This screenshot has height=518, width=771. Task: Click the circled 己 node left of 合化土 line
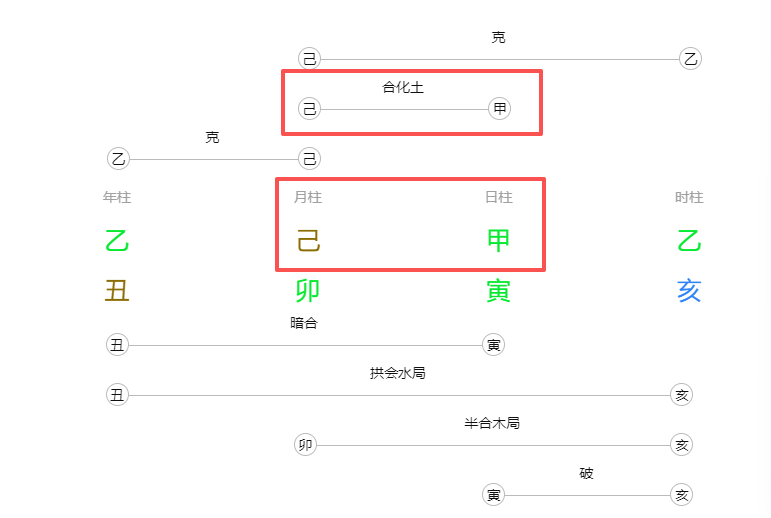(309, 109)
